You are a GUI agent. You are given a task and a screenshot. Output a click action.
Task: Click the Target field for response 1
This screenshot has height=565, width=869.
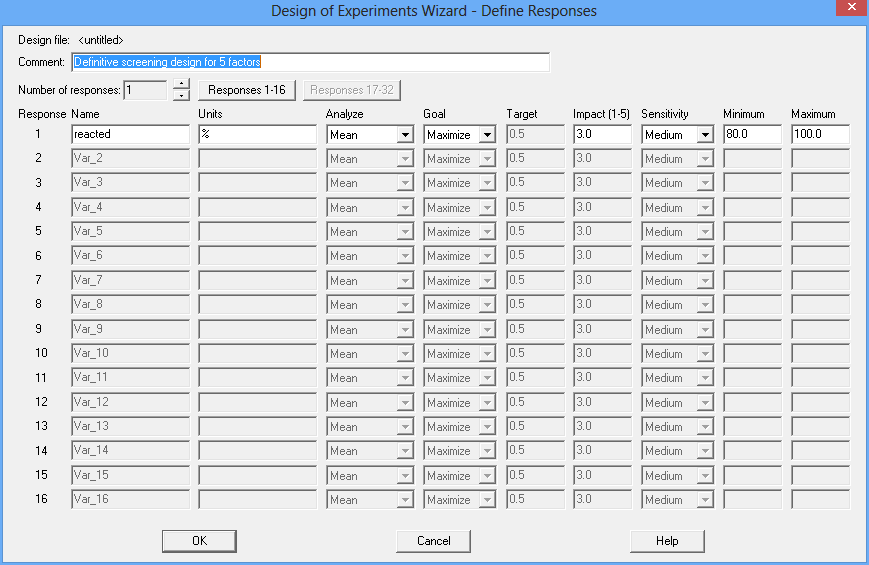click(x=535, y=134)
